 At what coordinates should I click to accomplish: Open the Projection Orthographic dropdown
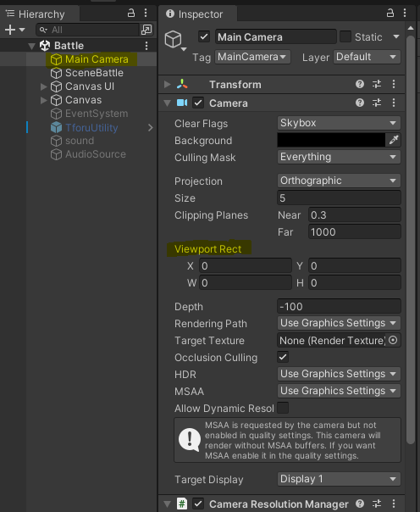click(x=339, y=181)
